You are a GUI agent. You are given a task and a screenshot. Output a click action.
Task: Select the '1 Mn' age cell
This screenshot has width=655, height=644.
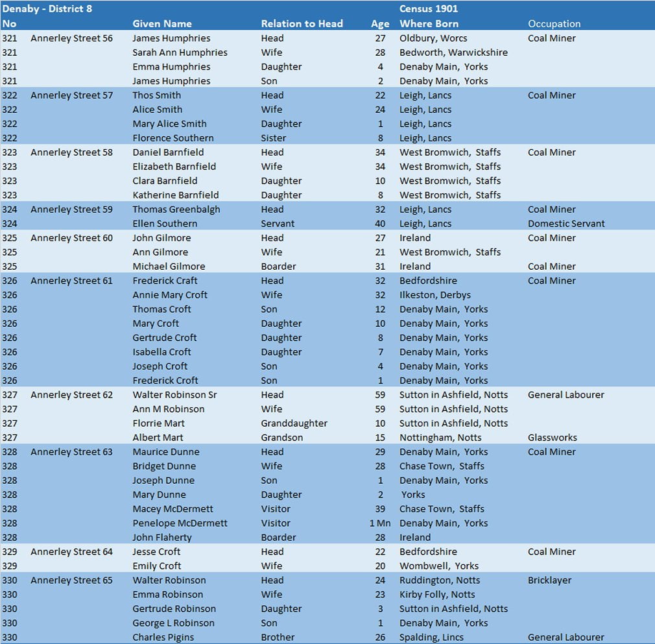coord(380,523)
